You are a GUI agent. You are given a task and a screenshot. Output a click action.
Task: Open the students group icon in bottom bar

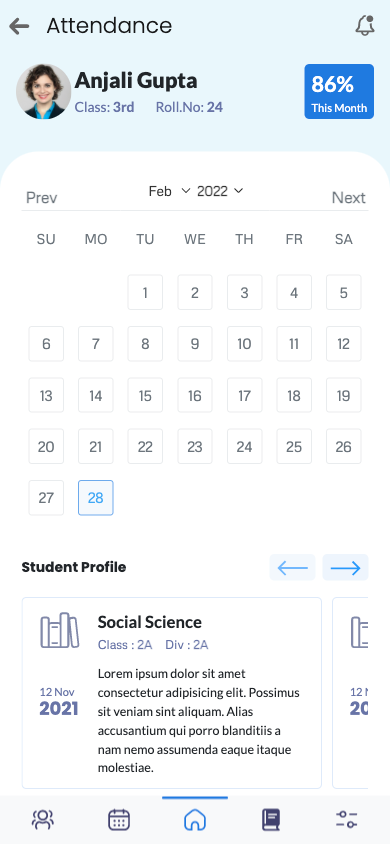tap(42, 820)
